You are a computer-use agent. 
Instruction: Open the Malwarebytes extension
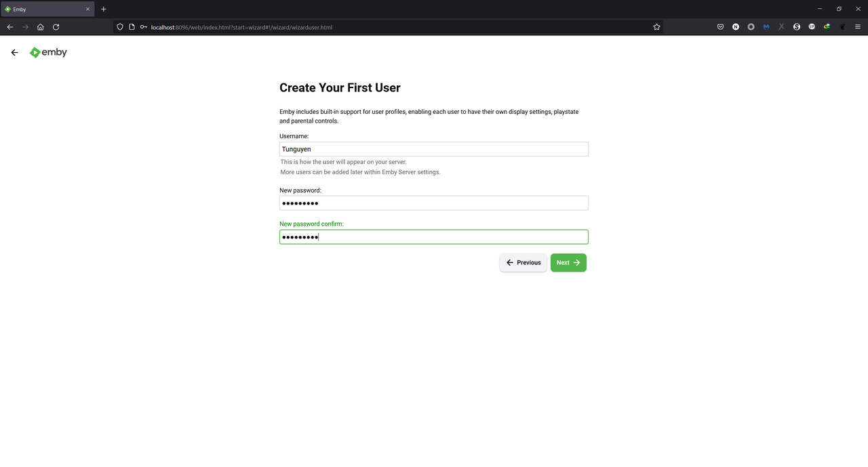(x=766, y=27)
